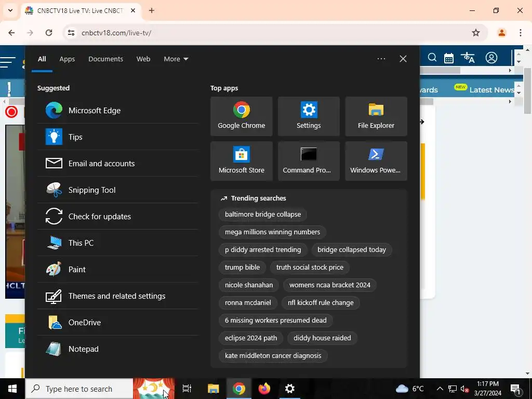Launch Paint from Suggested list
The image size is (532, 399).
coord(118,270)
